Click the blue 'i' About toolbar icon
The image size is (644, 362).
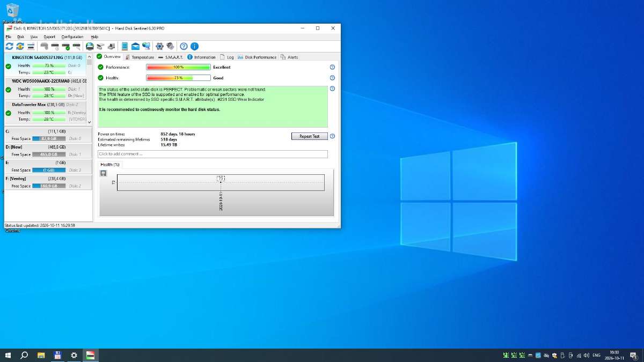(194, 46)
